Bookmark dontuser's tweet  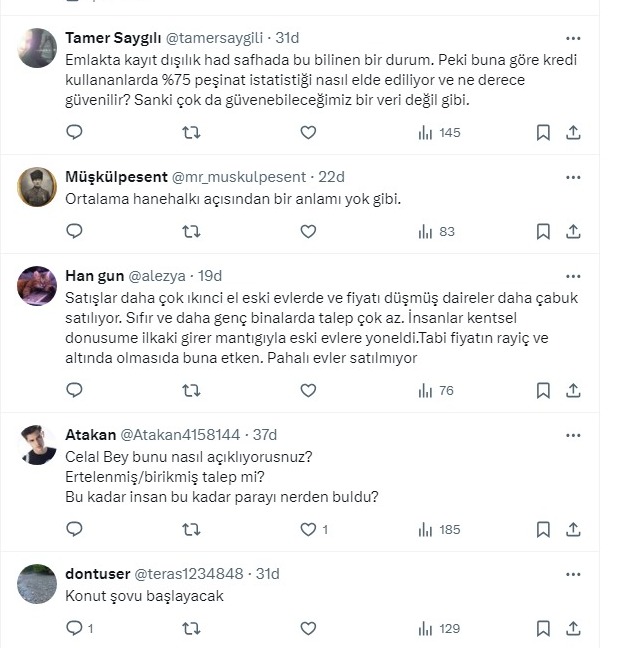coord(543,628)
